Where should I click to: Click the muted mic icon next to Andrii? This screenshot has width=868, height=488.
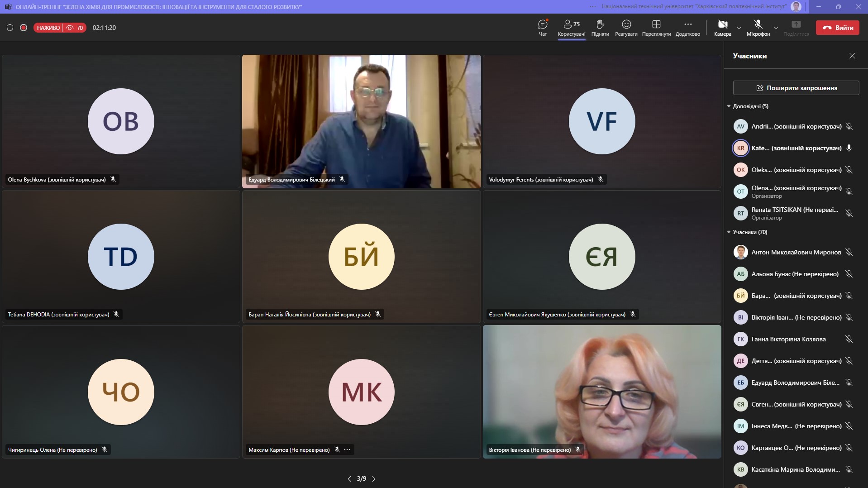pyautogui.click(x=849, y=126)
